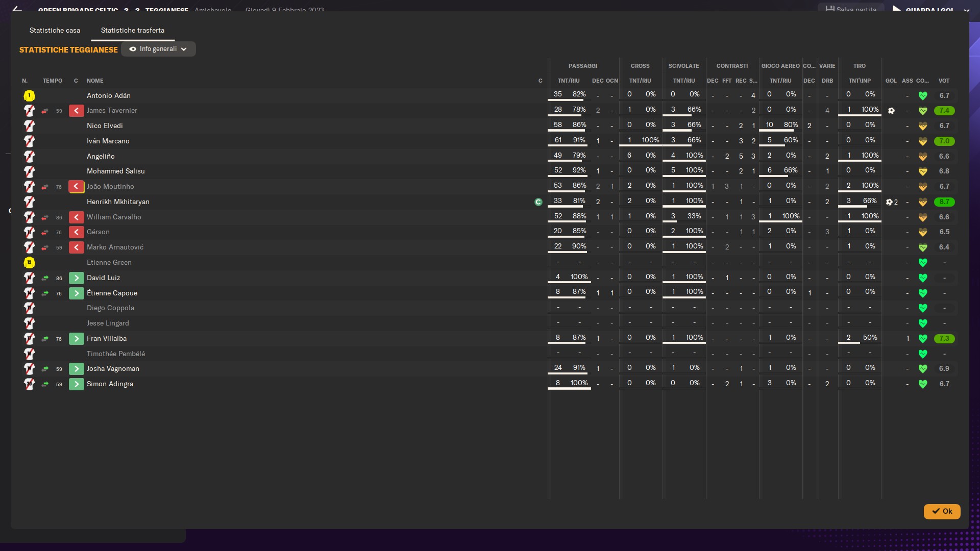Click Antonio Adán's yellow goalkeeper shirt icon
Viewport: 980px width, 551px height.
(x=29, y=95)
